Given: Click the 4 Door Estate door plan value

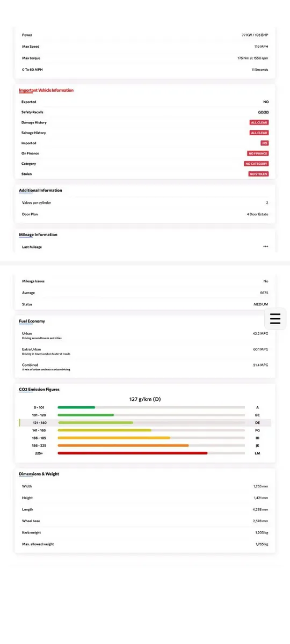Looking at the screenshot, I should coord(258,214).
